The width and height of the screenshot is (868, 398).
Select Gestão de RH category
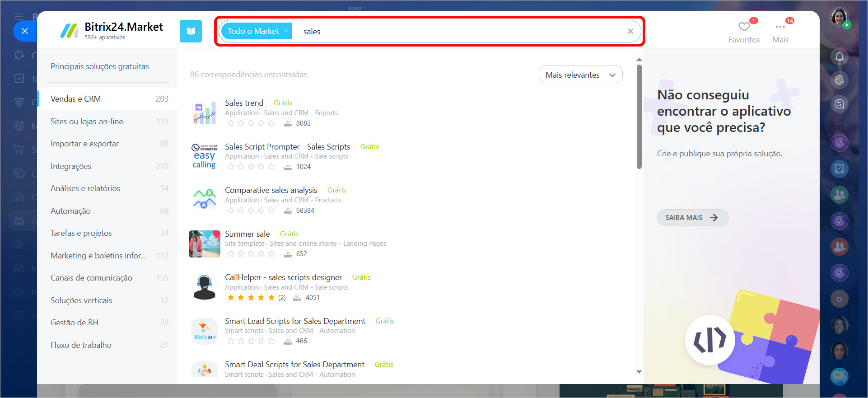point(107,323)
